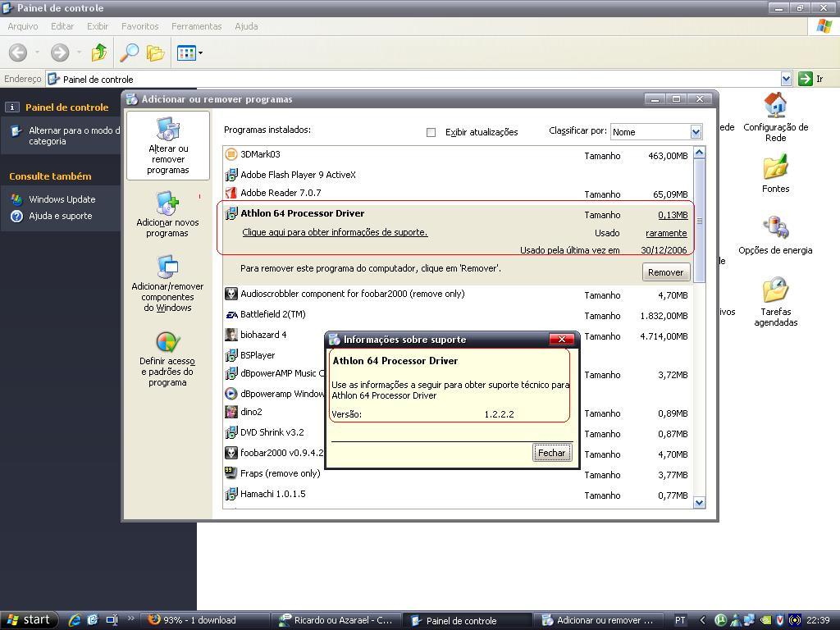Viewport: 840px width, 630px height.
Task: Select the 3DMark03 program icon
Action: click(231, 154)
